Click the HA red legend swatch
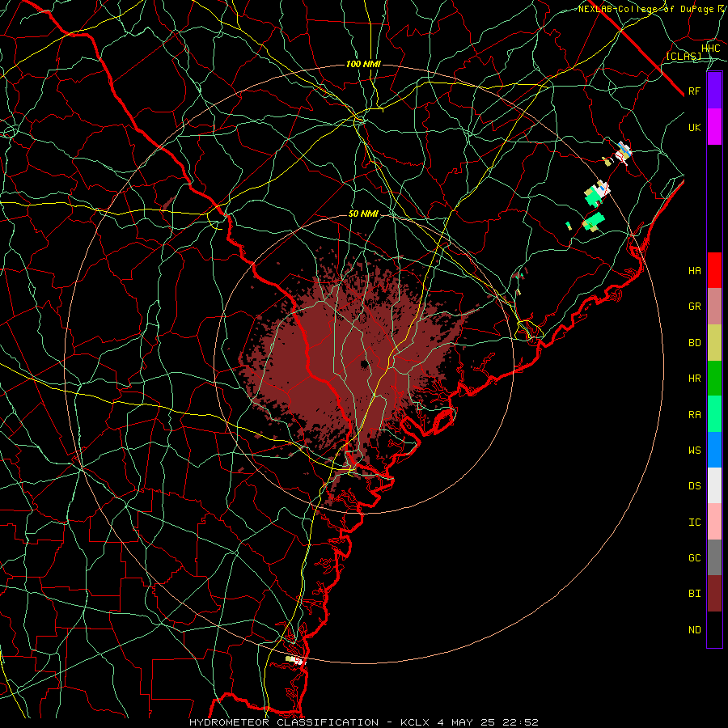The height and width of the screenshot is (728, 728). [x=714, y=270]
